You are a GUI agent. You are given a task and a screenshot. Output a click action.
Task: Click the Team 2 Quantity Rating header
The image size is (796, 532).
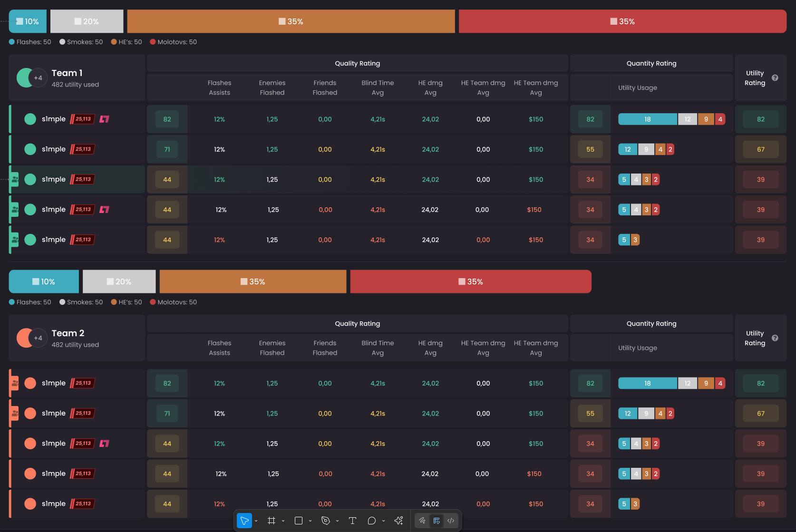pos(651,323)
